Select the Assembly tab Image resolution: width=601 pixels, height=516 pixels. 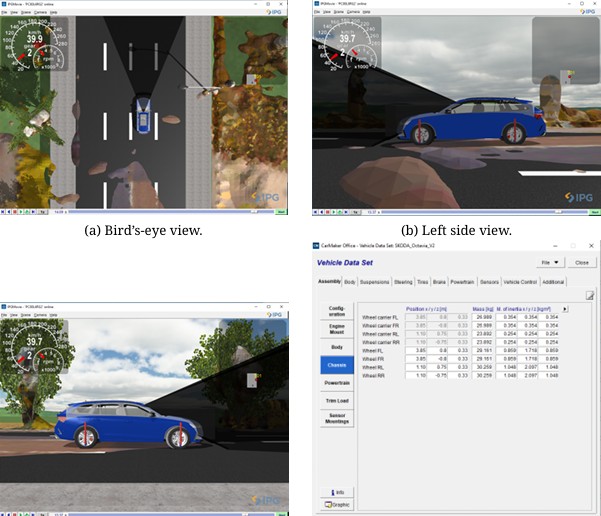pos(329,281)
